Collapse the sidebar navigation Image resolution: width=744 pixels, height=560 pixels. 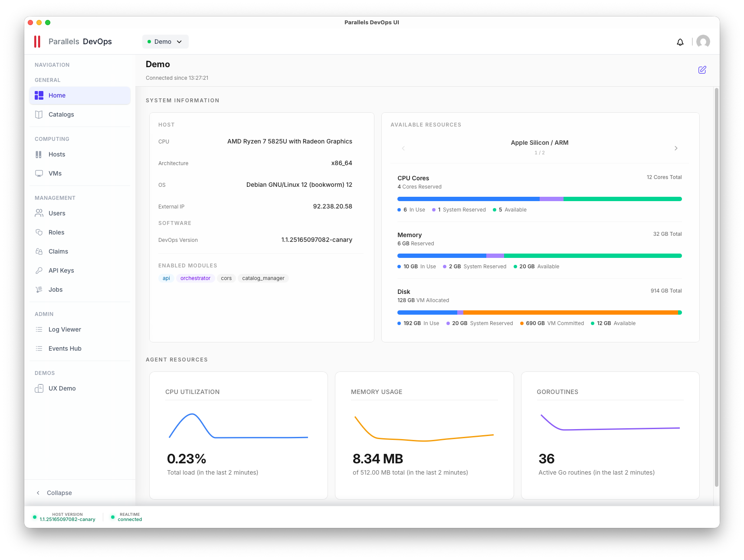click(x=54, y=493)
